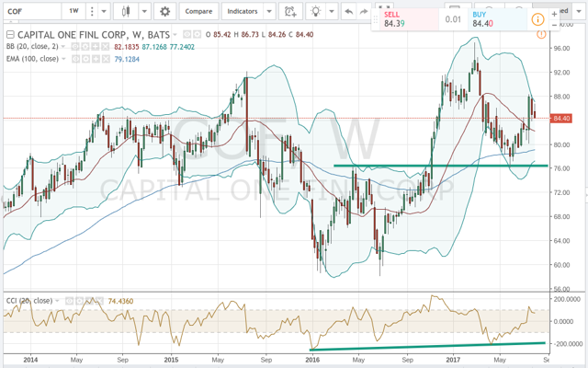Create an alert with the alarm clock icon
588x368 pixels.
click(x=290, y=11)
